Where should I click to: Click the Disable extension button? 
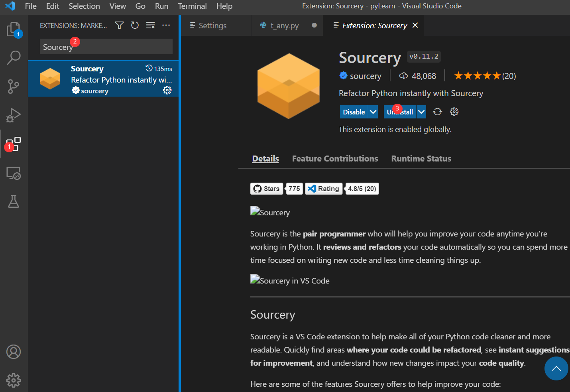pos(354,112)
